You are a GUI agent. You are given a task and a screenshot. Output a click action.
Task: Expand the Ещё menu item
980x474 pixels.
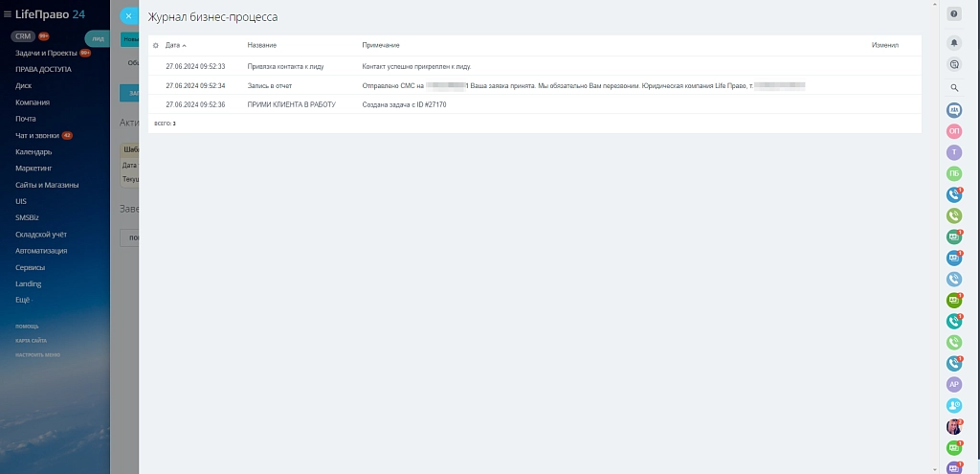24,300
